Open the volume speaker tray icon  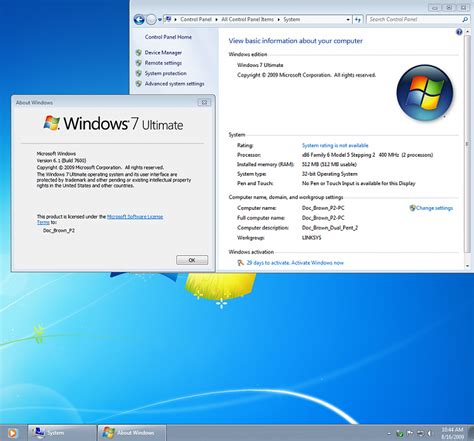click(x=430, y=433)
